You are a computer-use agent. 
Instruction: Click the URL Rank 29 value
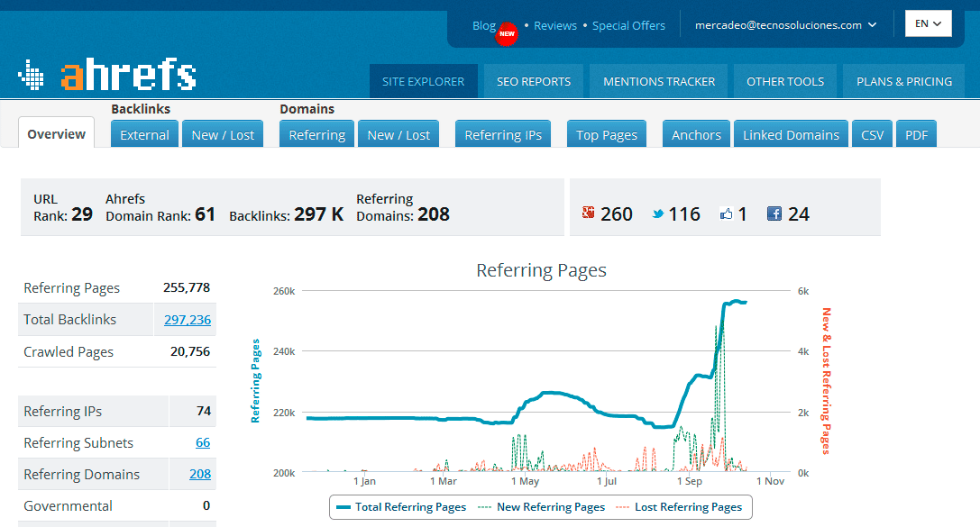click(x=82, y=214)
